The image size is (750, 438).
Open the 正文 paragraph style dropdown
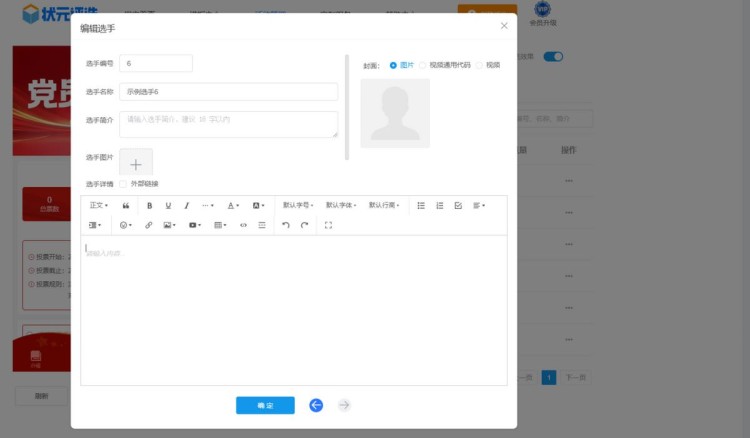point(99,205)
